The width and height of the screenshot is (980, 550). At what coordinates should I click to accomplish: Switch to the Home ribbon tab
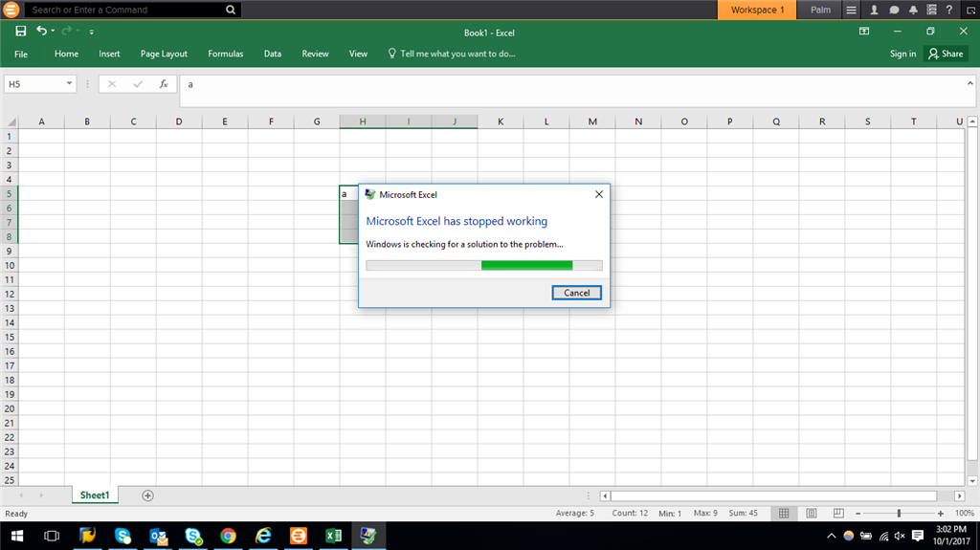tap(66, 54)
